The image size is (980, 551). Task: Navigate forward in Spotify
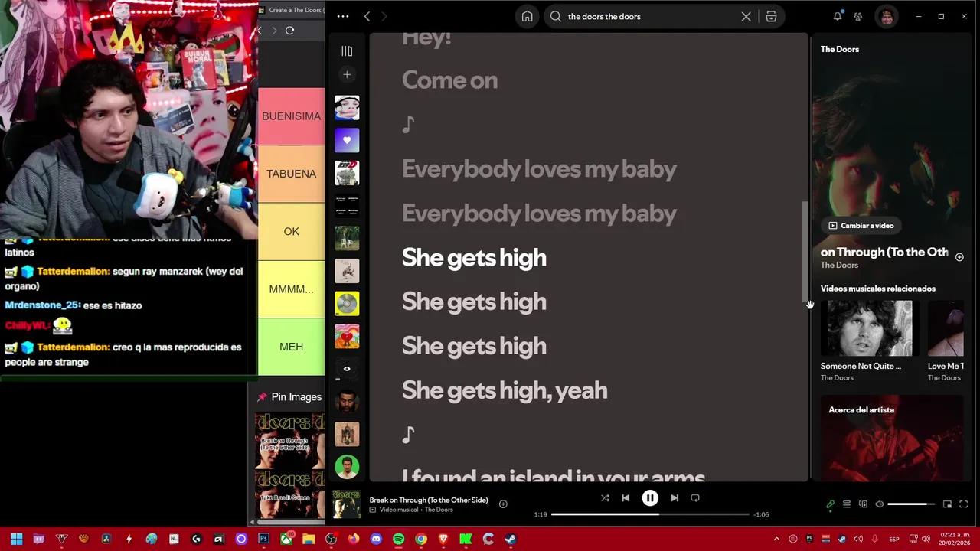click(x=384, y=16)
